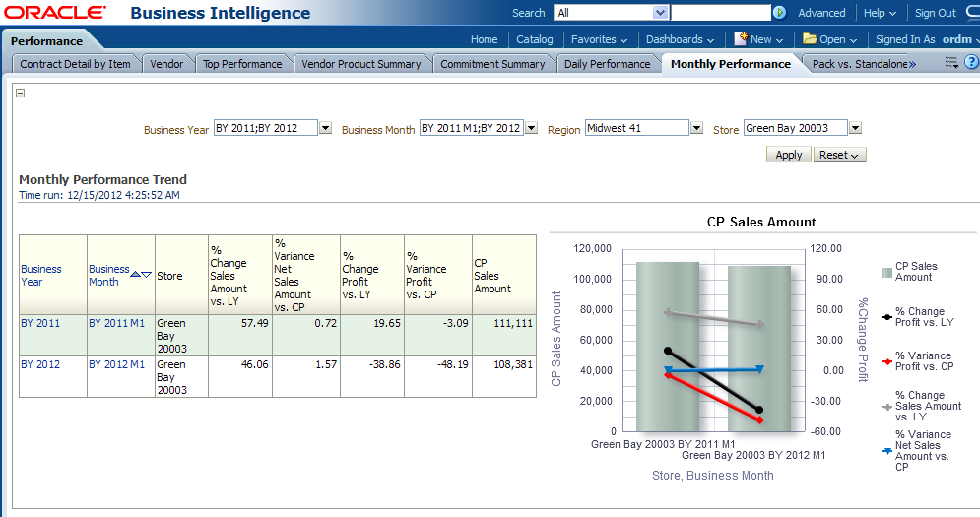Open the Dashboards menu

pyautogui.click(x=681, y=39)
